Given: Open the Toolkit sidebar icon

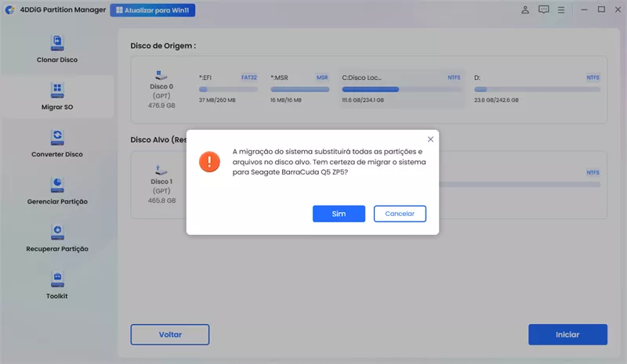Looking at the screenshot, I should [56, 279].
